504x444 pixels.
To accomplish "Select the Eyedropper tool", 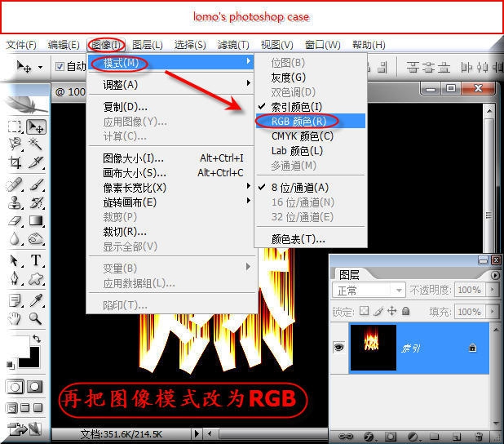I will [36, 300].
